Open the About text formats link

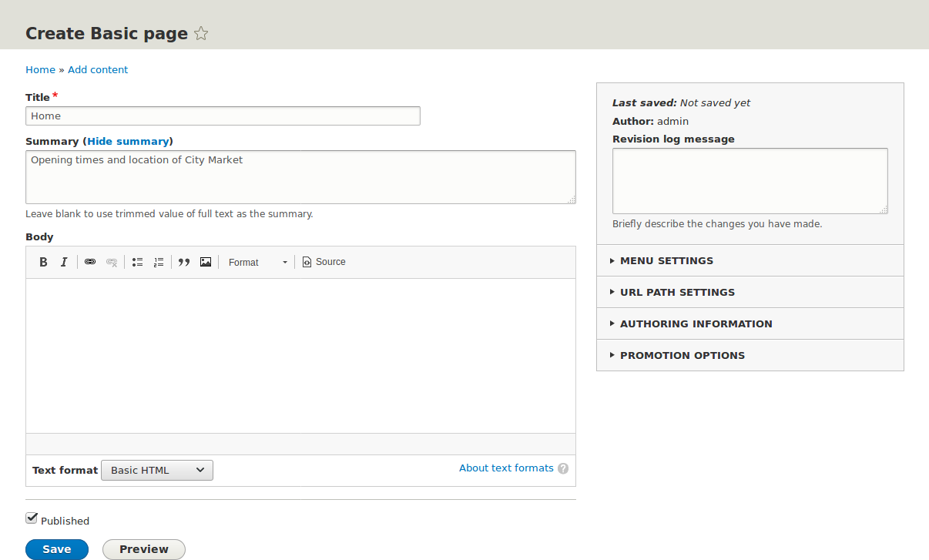[506, 468]
